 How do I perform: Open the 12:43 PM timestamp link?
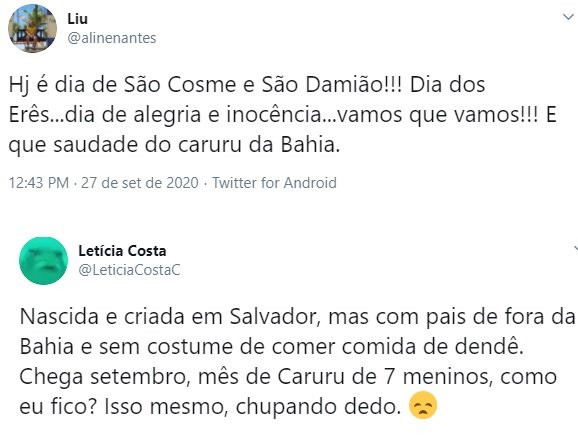39,183
